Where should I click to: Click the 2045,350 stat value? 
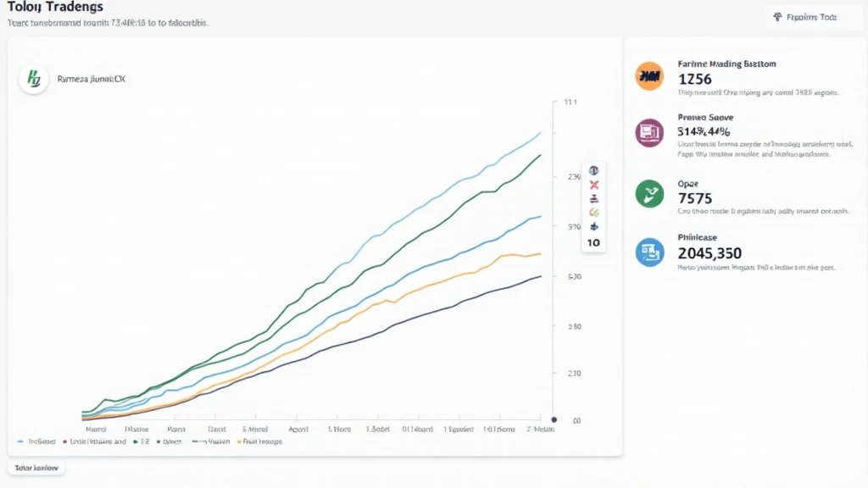tap(710, 252)
